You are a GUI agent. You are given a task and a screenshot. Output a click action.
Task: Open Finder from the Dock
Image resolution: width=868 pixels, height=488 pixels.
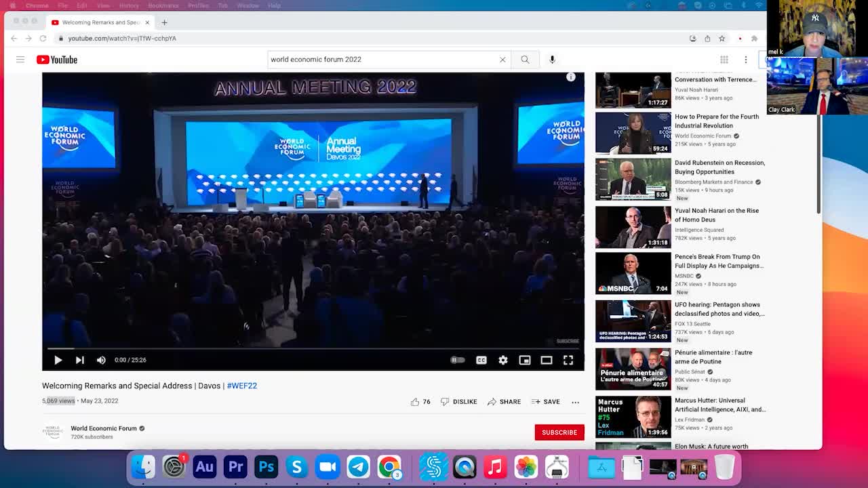point(143,467)
